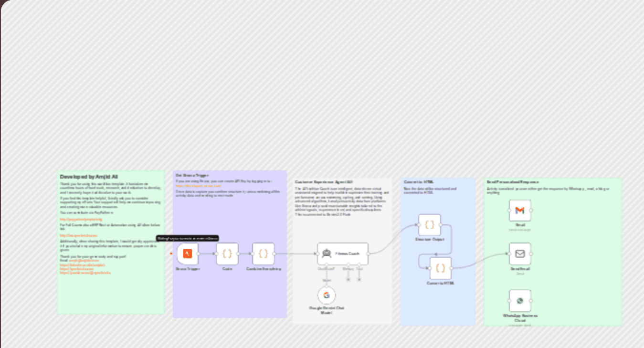Select the Gmail node
This screenshot has height=348, width=644.
point(520,210)
